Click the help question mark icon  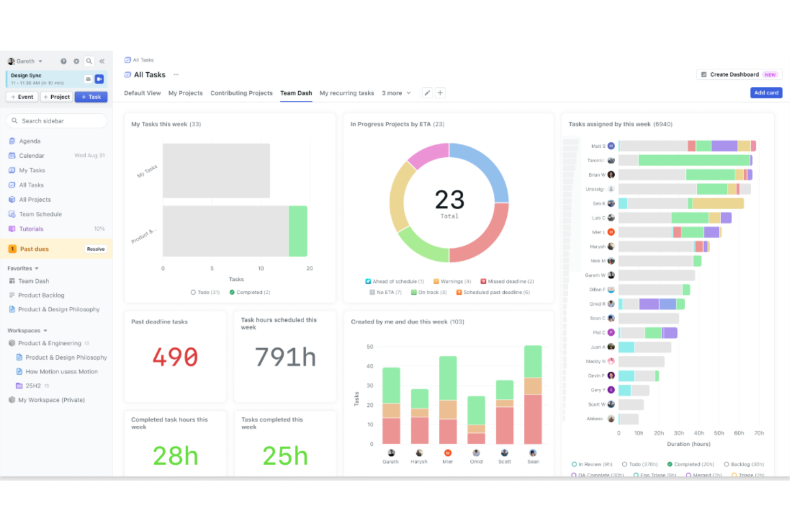click(x=64, y=61)
